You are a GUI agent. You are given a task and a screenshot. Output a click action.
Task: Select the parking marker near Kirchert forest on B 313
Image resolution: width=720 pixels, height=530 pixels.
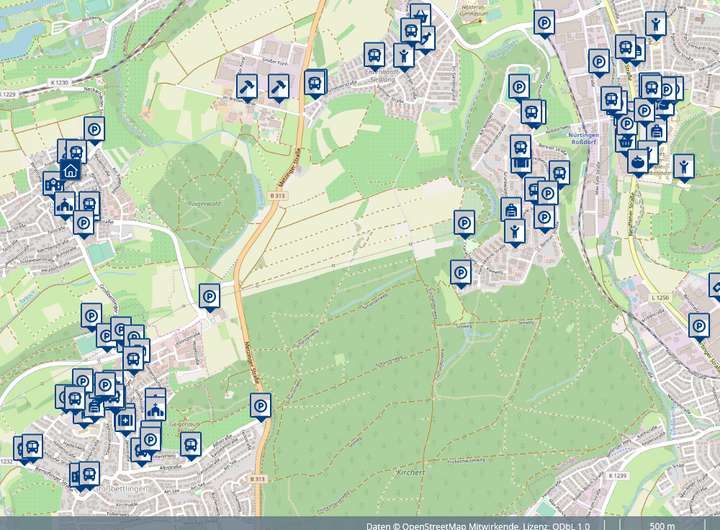(x=260, y=406)
